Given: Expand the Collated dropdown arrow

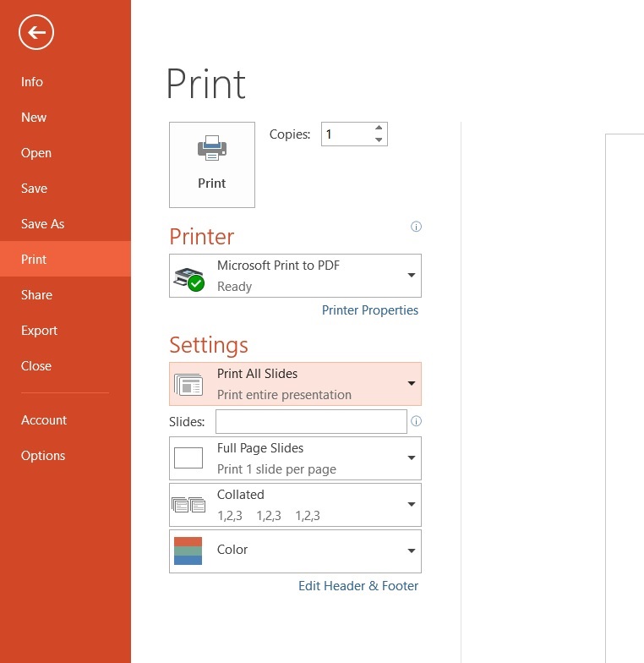Looking at the screenshot, I should (x=412, y=505).
